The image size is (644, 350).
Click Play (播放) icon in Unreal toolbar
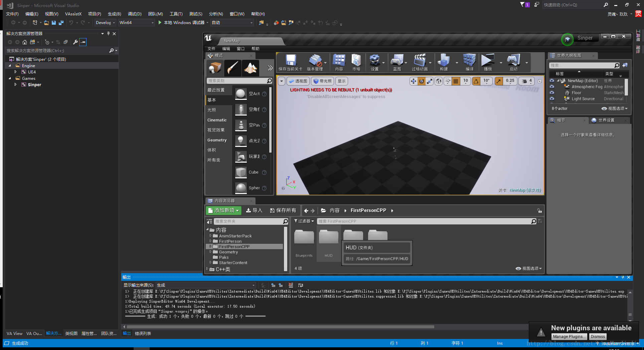(x=488, y=60)
